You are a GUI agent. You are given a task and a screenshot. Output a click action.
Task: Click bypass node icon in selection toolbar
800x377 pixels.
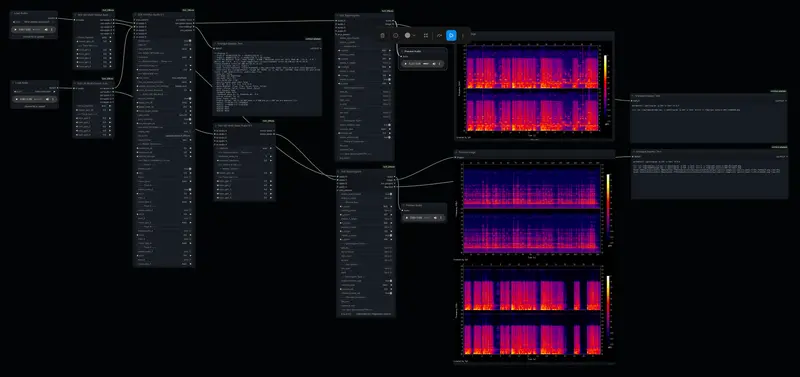pyautogui.click(x=439, y=36)
